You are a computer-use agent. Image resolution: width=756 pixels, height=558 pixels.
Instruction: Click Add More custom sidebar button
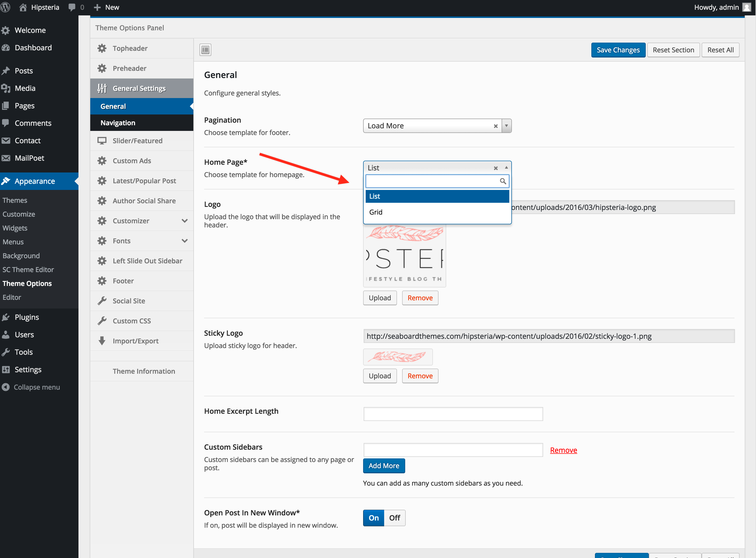384,465
